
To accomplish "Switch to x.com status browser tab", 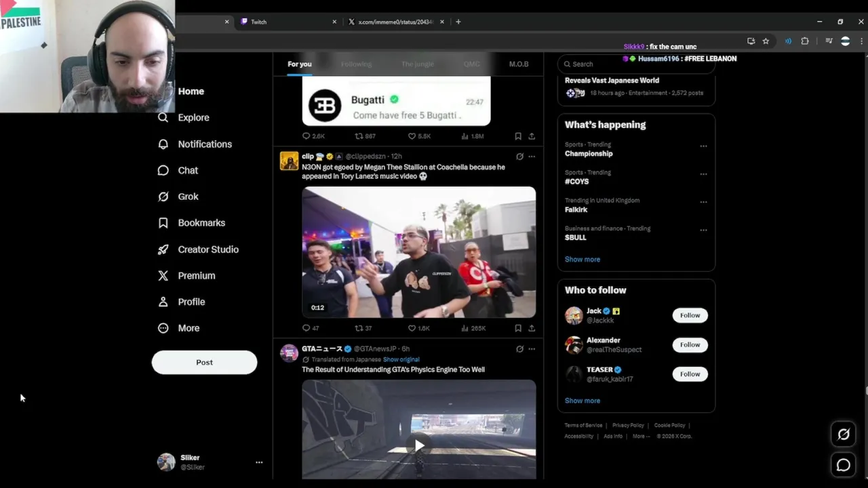I will click(395, 22).
